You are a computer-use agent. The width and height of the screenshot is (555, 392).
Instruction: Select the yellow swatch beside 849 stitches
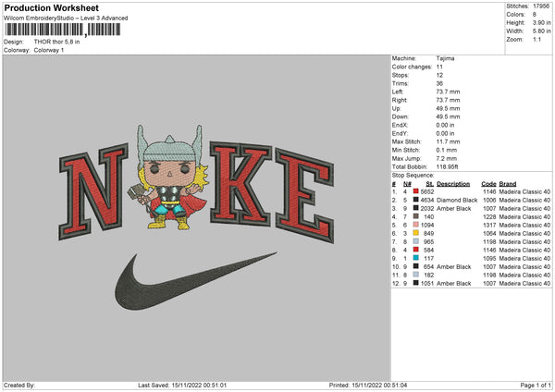tap(416, 233)
